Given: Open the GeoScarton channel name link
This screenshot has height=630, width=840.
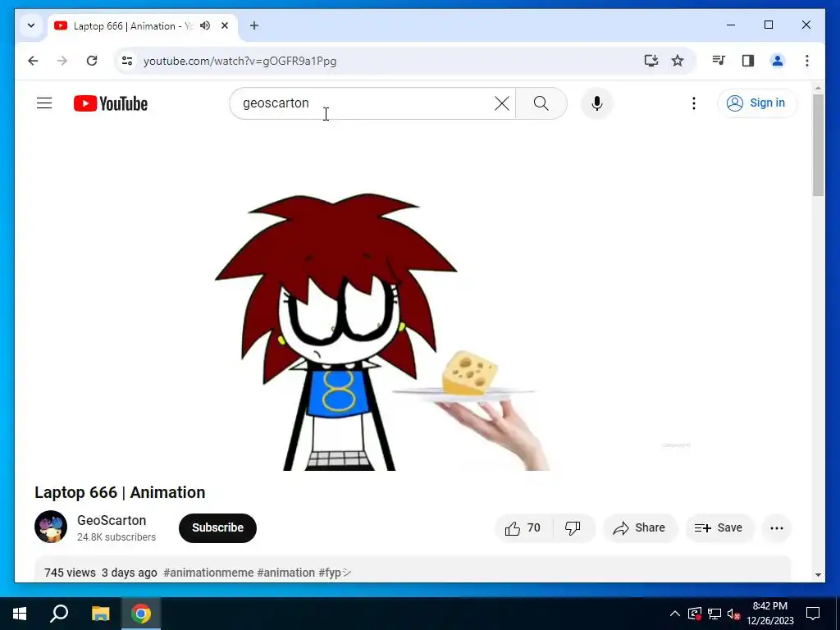Looking at the screenshot, I should click(x=112, y=520).
